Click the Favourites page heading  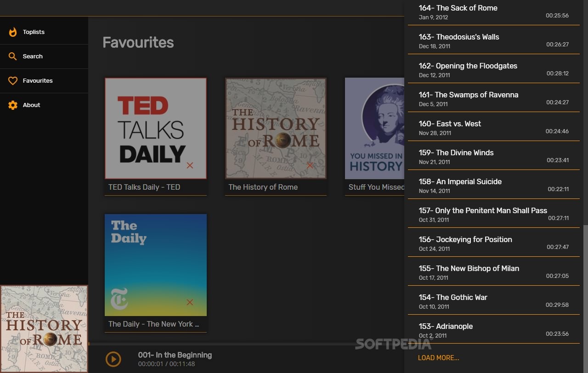point(138,43)
